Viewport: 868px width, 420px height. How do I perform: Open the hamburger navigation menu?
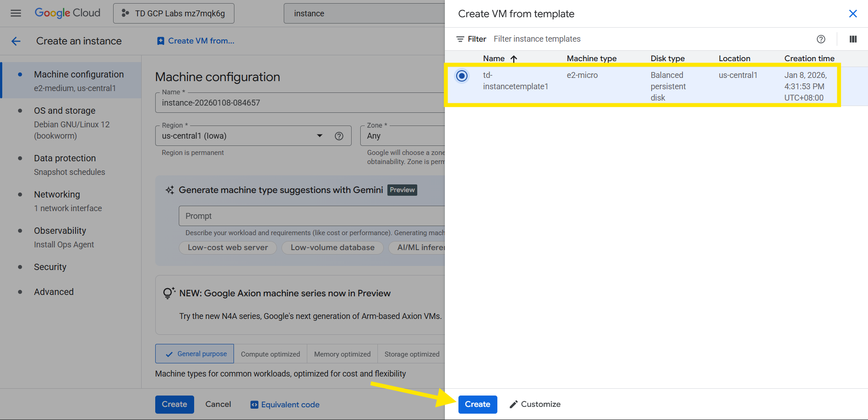click(16, 13)
